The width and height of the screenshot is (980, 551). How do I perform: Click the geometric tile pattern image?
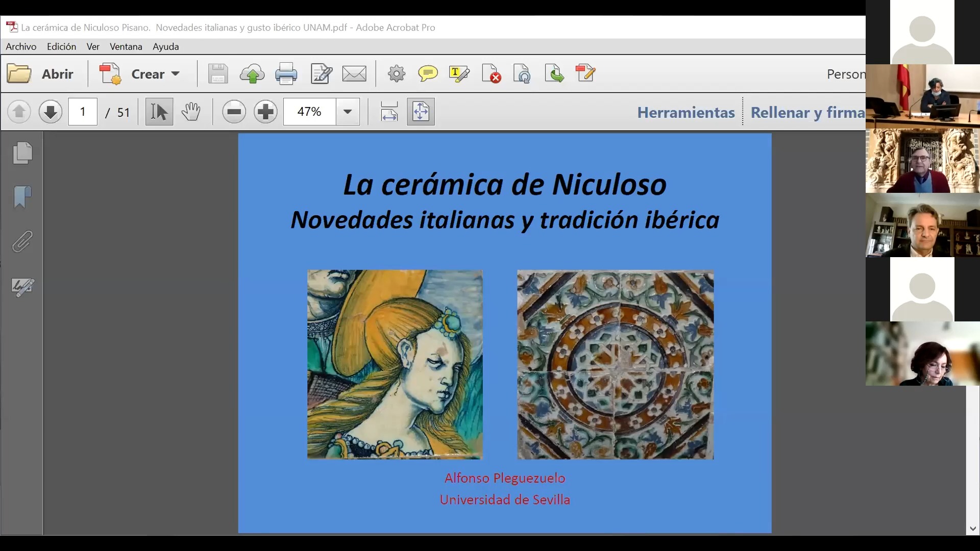tap(616, 364)
